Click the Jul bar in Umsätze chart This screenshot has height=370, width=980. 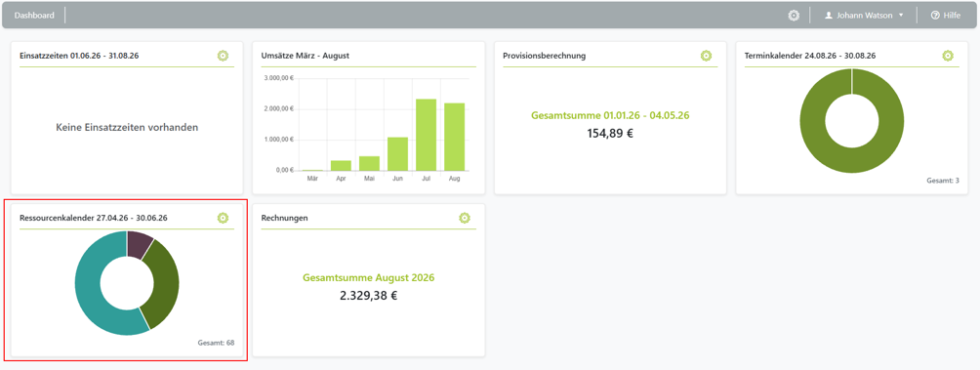pos(427,135)
